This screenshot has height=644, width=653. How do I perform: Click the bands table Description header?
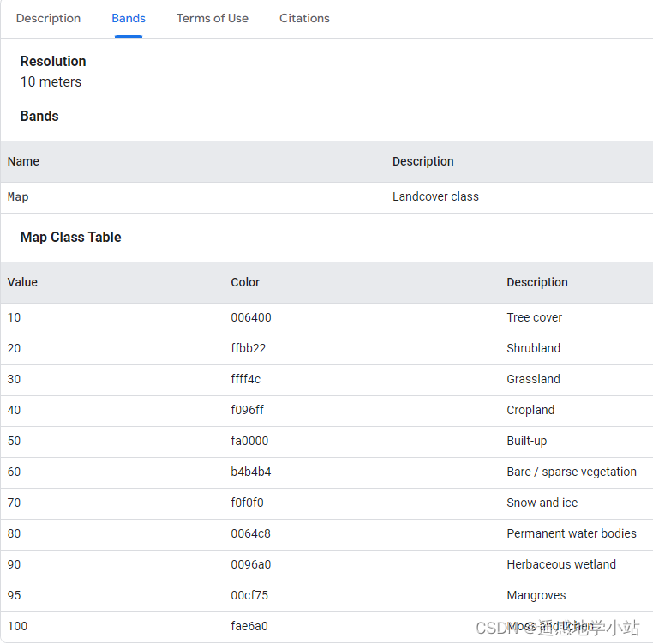(423, 161)
